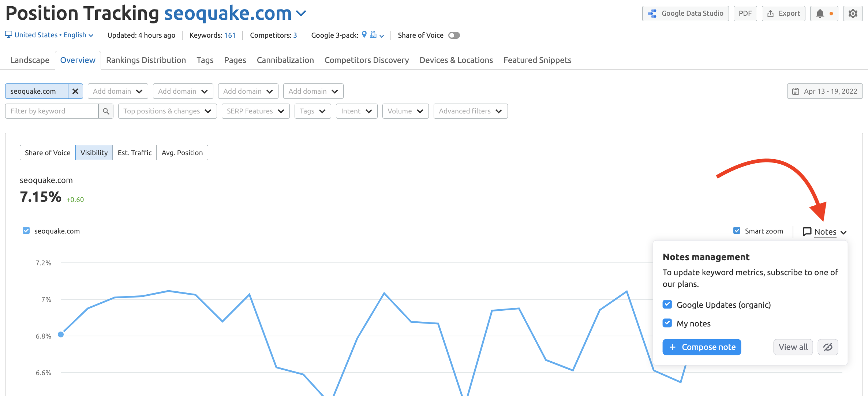Expand the seoquake.com project dropdown arrow
The height and width of the screenshot is (396, 868).
click(301, 14)
